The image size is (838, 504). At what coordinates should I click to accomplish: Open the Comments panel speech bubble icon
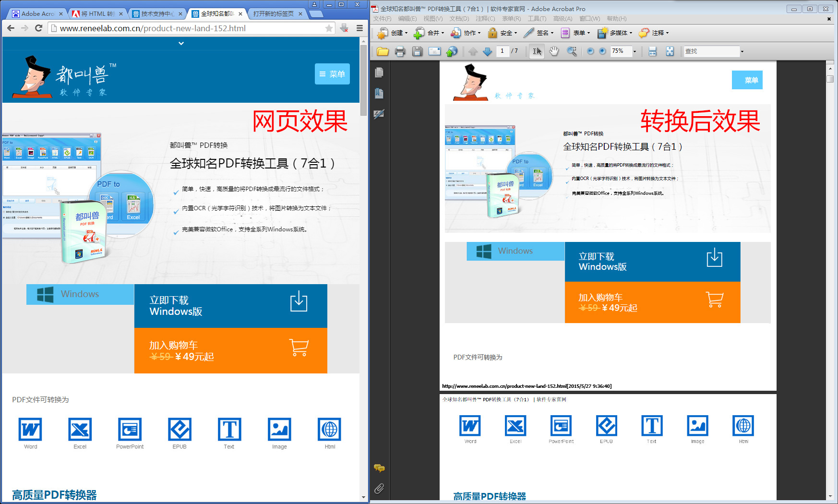(379, 468)
